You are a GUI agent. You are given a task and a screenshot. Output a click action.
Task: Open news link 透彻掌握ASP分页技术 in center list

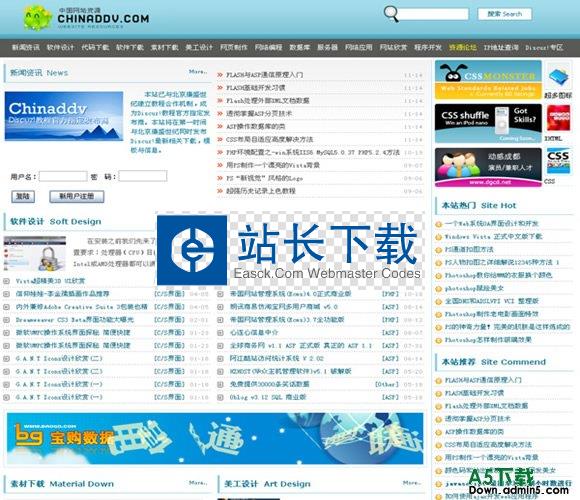tap(259, 114)
